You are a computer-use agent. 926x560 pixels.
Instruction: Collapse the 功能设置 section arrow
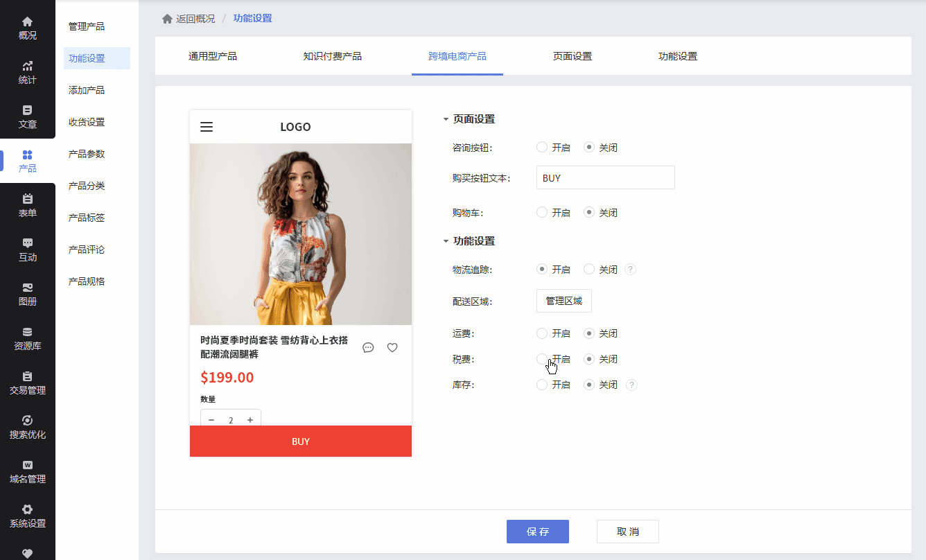click(x=446, y=242)
